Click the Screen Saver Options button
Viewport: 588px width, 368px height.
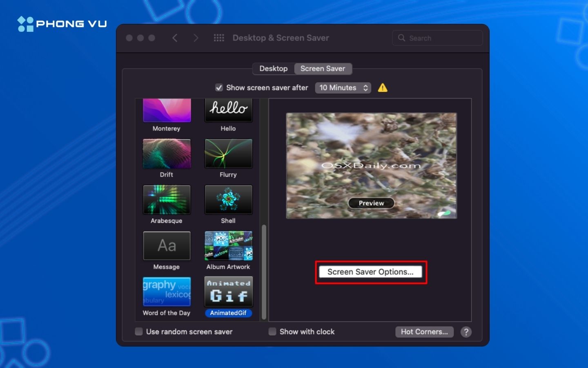(370, 272)
